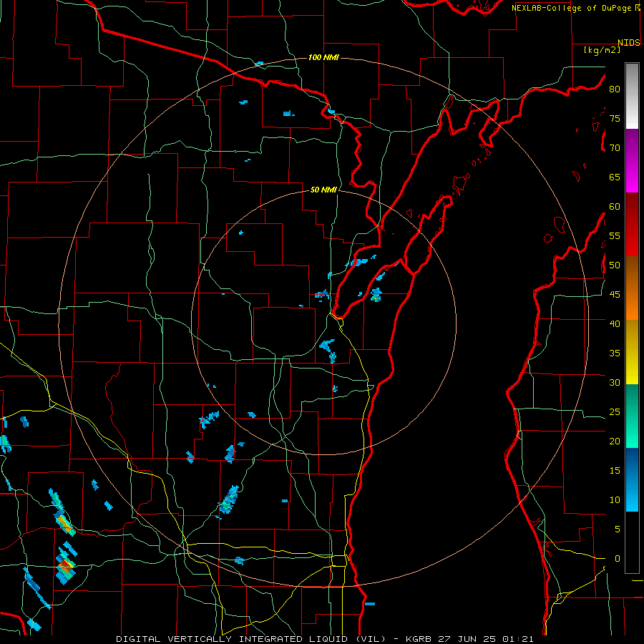Image resolution: width=644 pixels, height=644 pixels.
Task: Click the 10 value on the legend
Action: click(x=615, y=500)
